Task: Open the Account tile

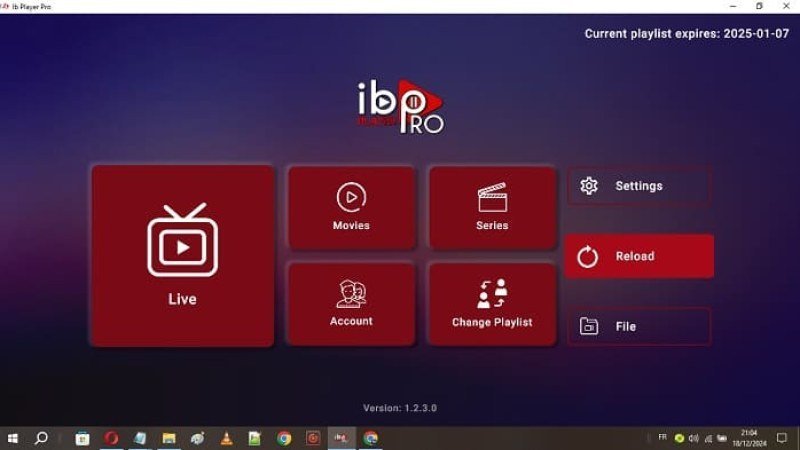Action: click(x=352, y=304)
